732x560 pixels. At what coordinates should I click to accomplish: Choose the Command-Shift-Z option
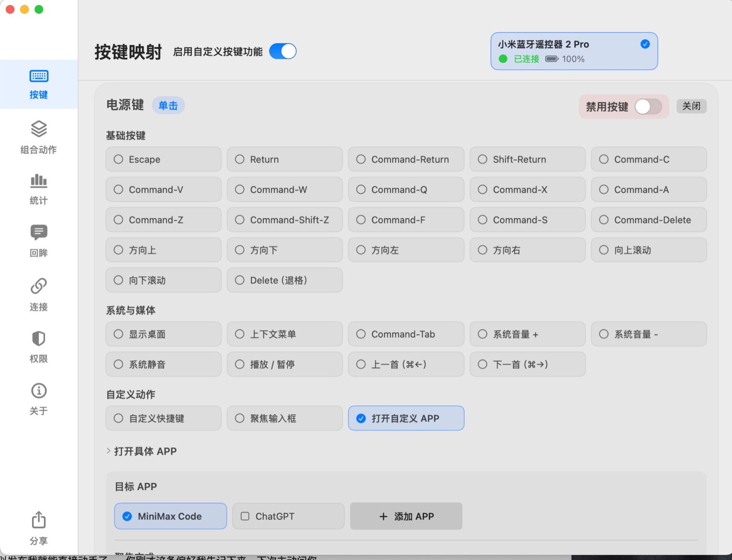click(x=285, y=220)
